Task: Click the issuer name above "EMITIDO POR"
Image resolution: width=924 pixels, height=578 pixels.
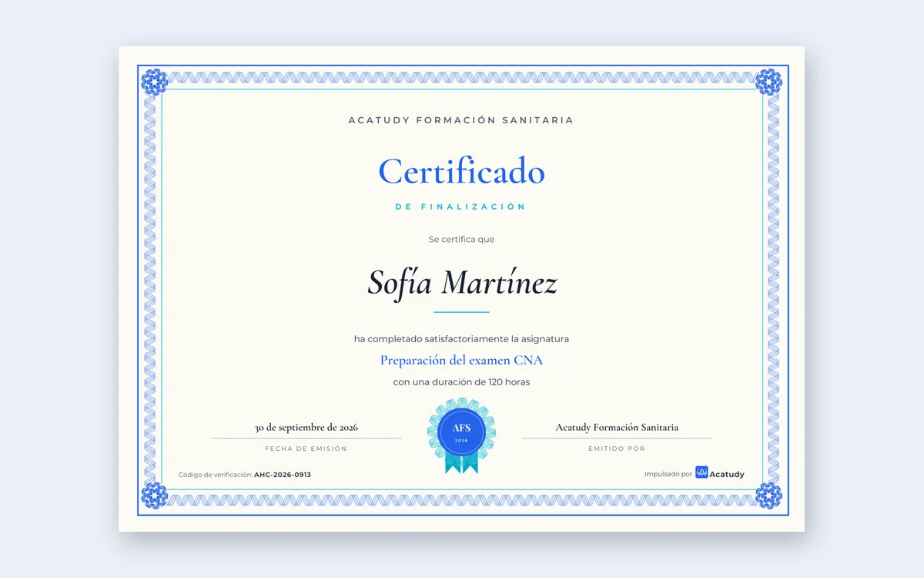Action: point(617,427)
